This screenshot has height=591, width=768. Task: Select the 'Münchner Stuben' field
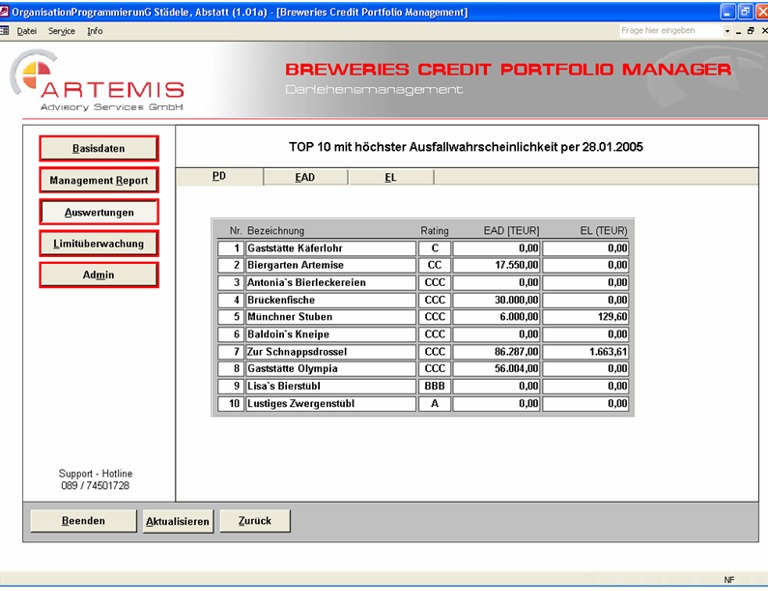331,317
